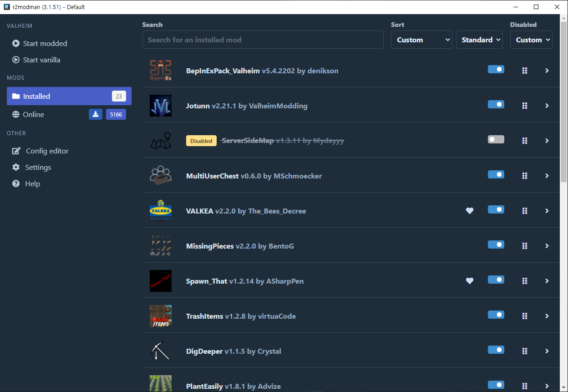Viewport: 568px width, 392px height.
Task: Disable the BepInExPack_Valheim mod toggle
Action: click(x=496, y=69)
